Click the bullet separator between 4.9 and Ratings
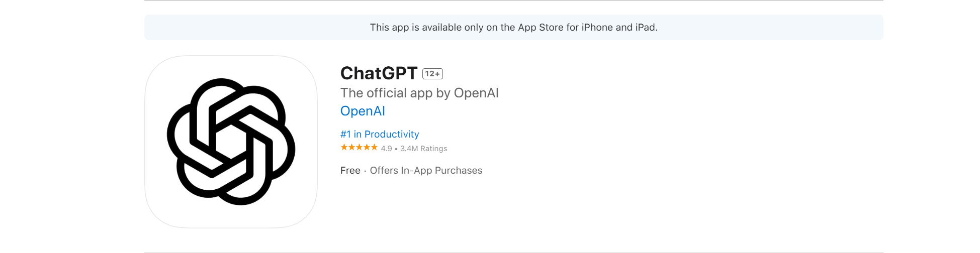Screen dimensions: 980x253 (396, 149)
